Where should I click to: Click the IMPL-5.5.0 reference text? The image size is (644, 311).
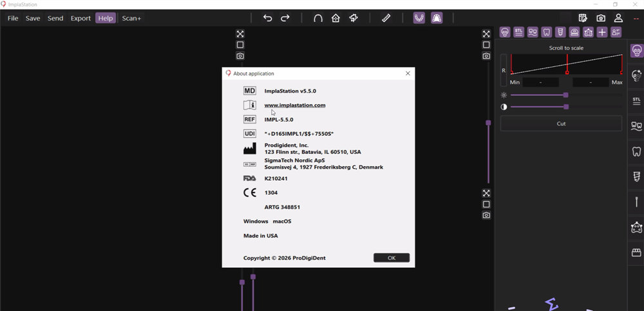pos(279,120)
